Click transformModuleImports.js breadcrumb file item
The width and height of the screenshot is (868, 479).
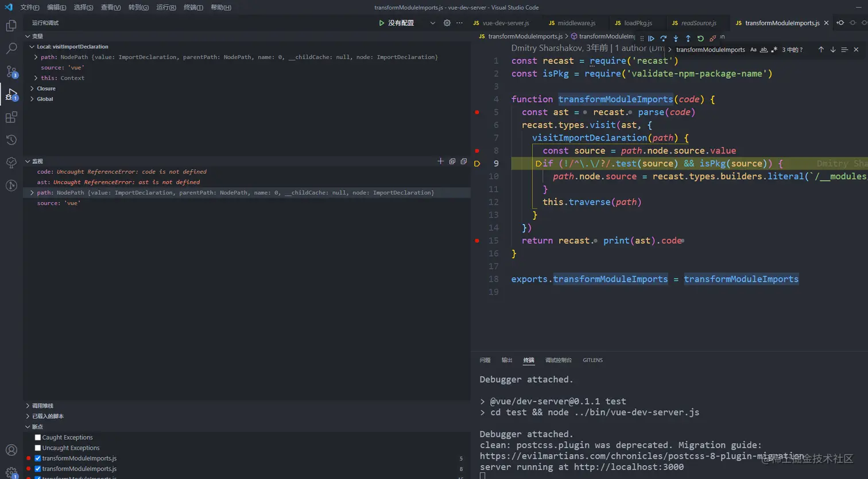525,36
